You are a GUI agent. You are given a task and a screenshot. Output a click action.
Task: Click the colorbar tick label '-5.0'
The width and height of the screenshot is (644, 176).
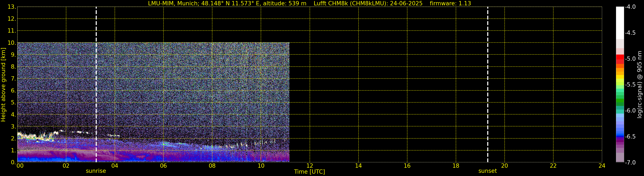click(630, 59)
